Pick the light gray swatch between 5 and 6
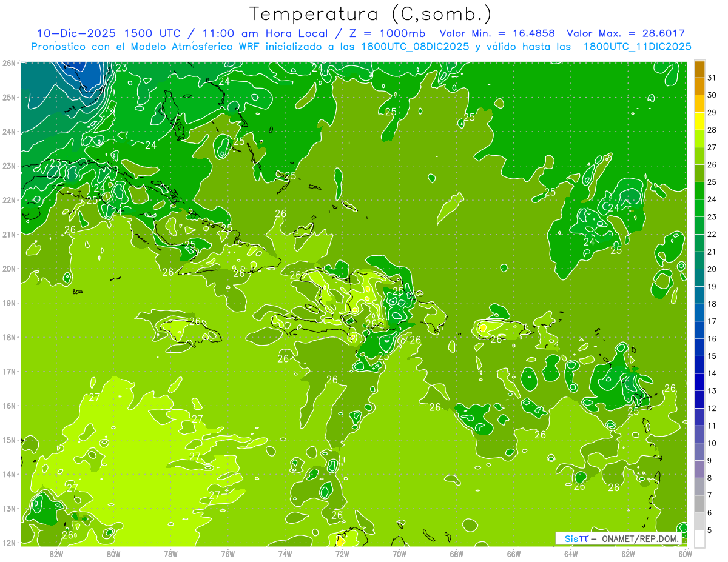Screen dimensions: 728x562 click(x=699, y=521)
